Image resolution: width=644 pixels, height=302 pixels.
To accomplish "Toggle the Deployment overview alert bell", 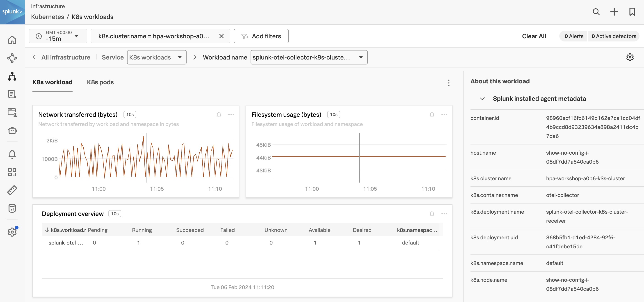I will click(x=432, y=214).
